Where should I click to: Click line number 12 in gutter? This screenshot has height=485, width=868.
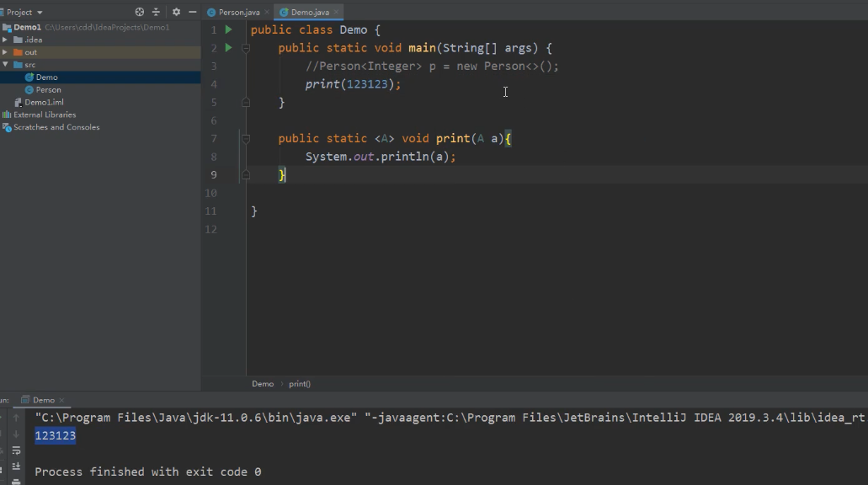click(211, 229)
